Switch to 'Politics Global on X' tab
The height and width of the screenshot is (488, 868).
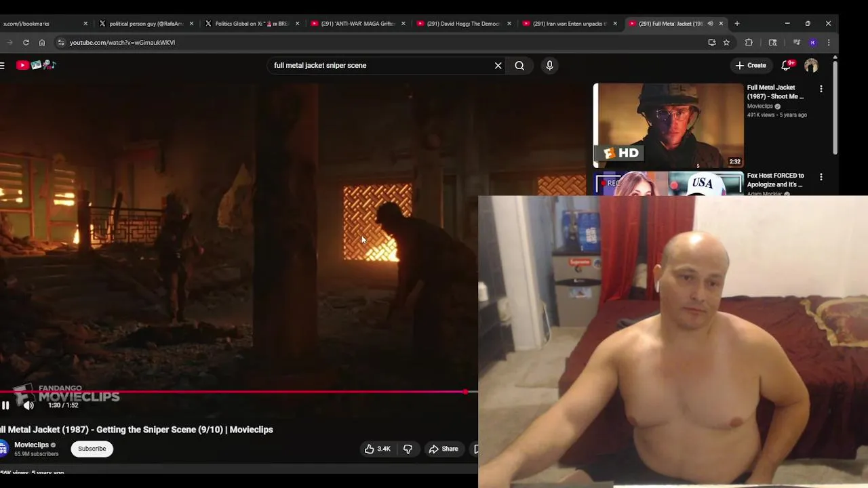tap(252, 24)
